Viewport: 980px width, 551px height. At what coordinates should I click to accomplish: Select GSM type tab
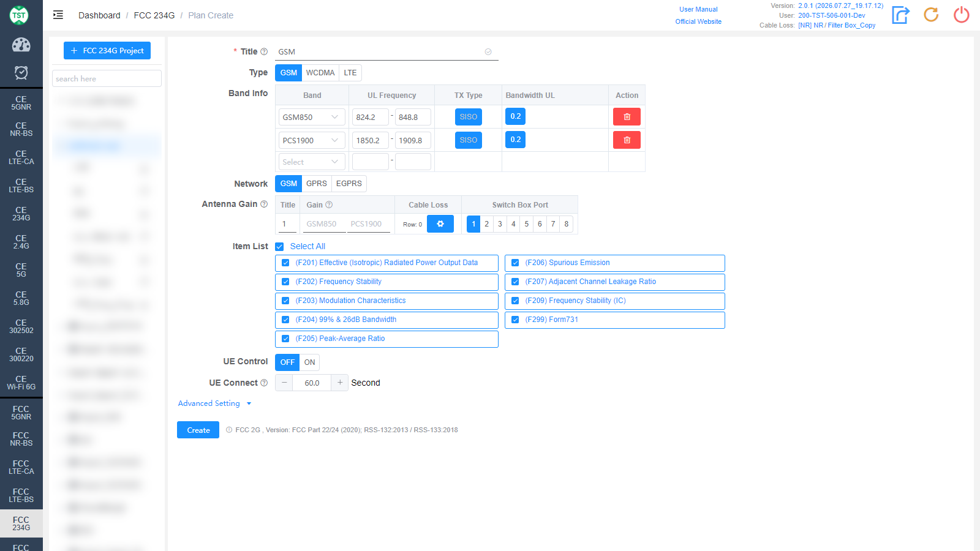tap(288, 73)
